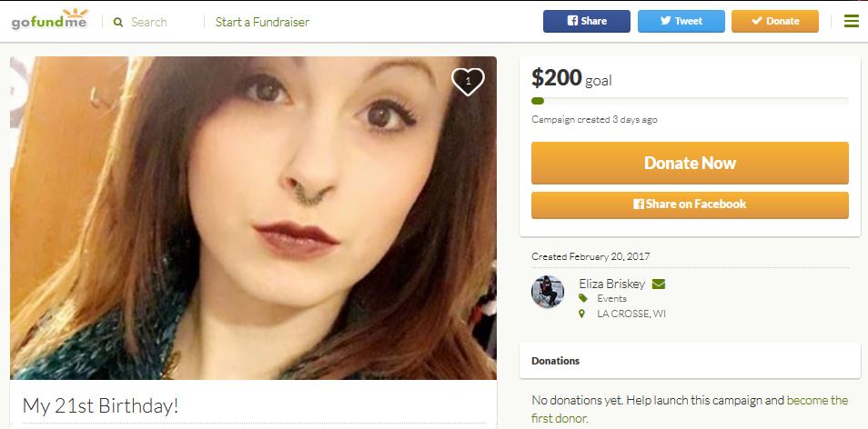Click the heart like icon on photo

pyautogui.click(x=468, y=82)
